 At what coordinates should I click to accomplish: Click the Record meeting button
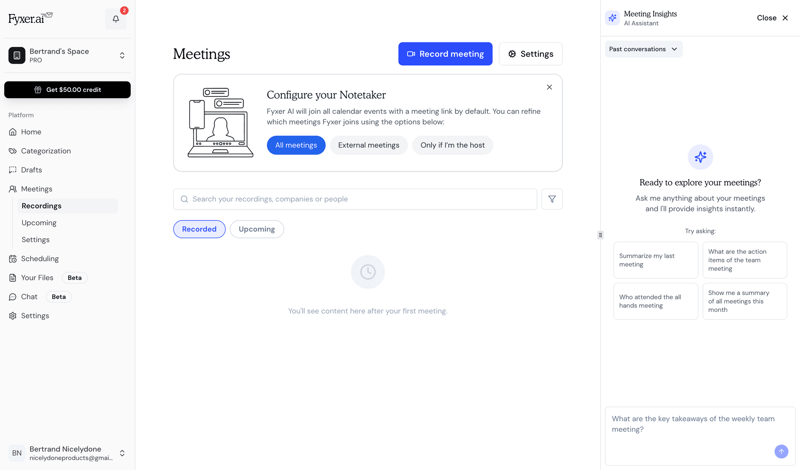click(x=445, y=54)
